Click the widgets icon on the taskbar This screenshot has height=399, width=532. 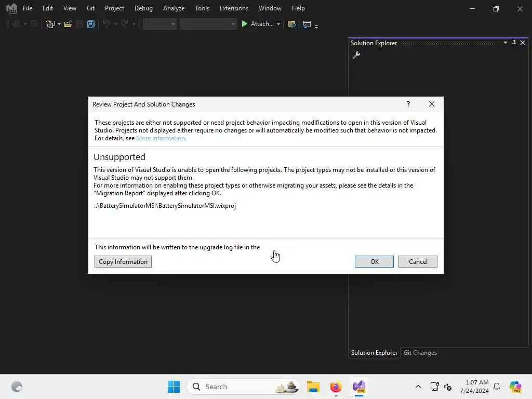tap(17, 387)
